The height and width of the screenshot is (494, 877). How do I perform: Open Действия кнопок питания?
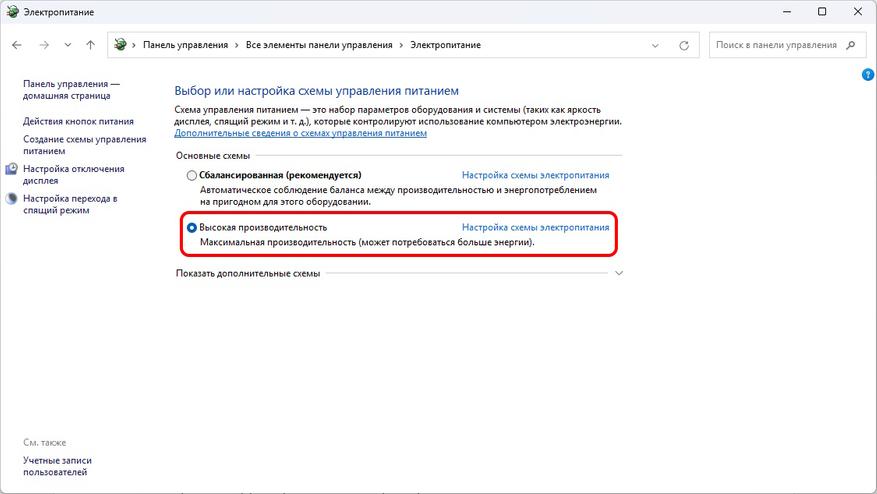(78, 121)
